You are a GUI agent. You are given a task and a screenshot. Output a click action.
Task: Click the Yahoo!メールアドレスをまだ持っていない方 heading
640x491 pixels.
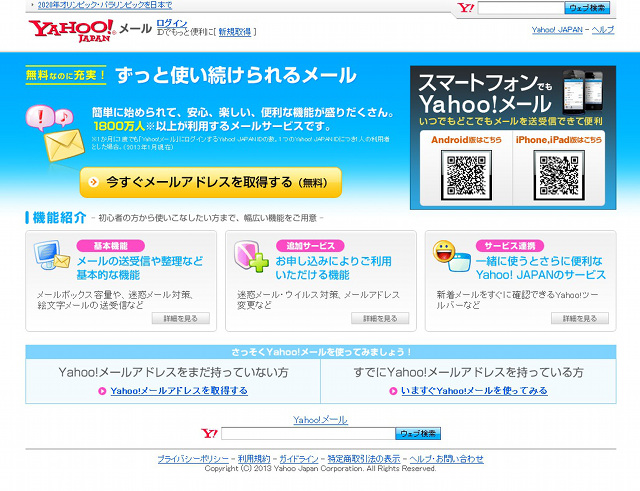pyautogui.click(x=173, y=372)
